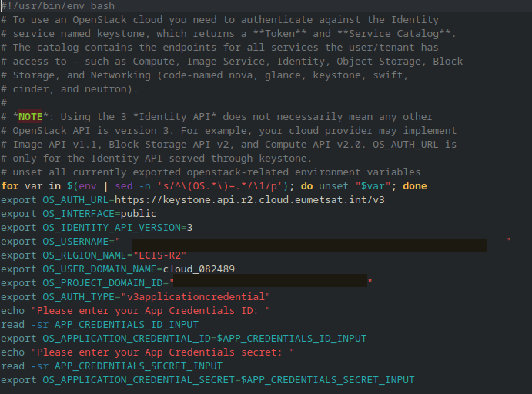Screen dimensions: 532x394
Task: Click the OS_USERNAME variable name
Action: [75, 242]
